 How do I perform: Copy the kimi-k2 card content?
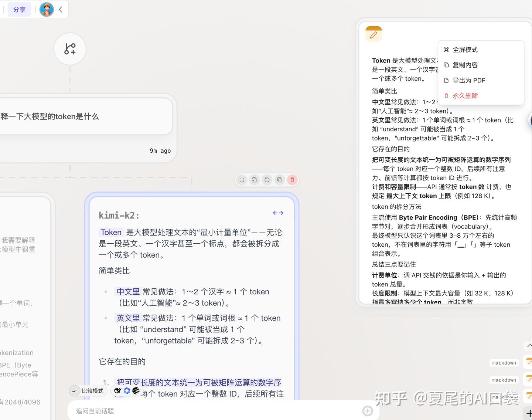pyautogui.click(x=280, y=180)
